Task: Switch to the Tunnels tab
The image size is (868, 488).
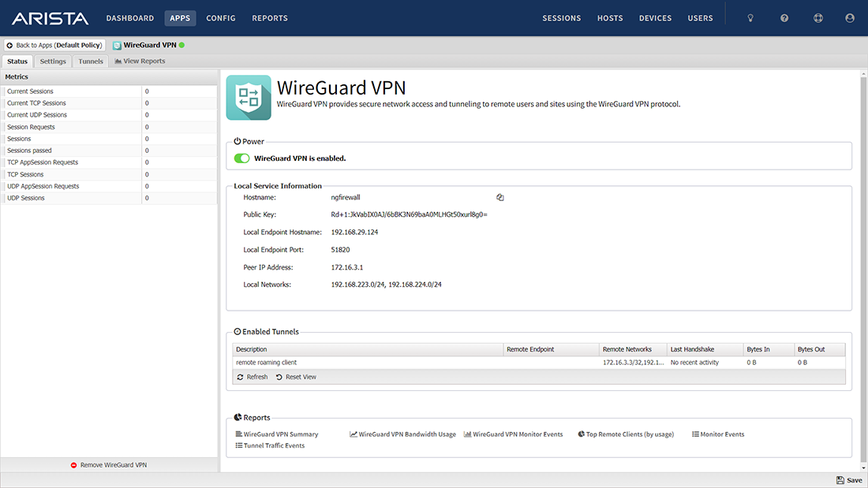Action: 90,61
